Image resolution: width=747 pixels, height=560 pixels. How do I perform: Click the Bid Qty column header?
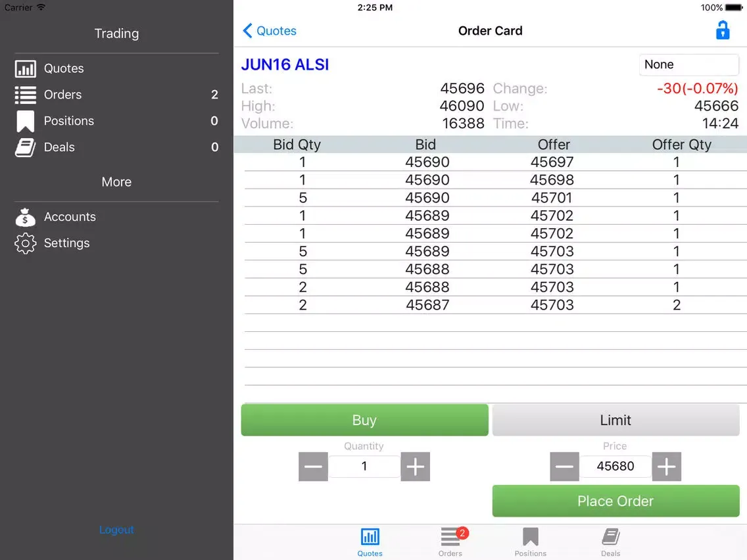(x=297, y=145)
